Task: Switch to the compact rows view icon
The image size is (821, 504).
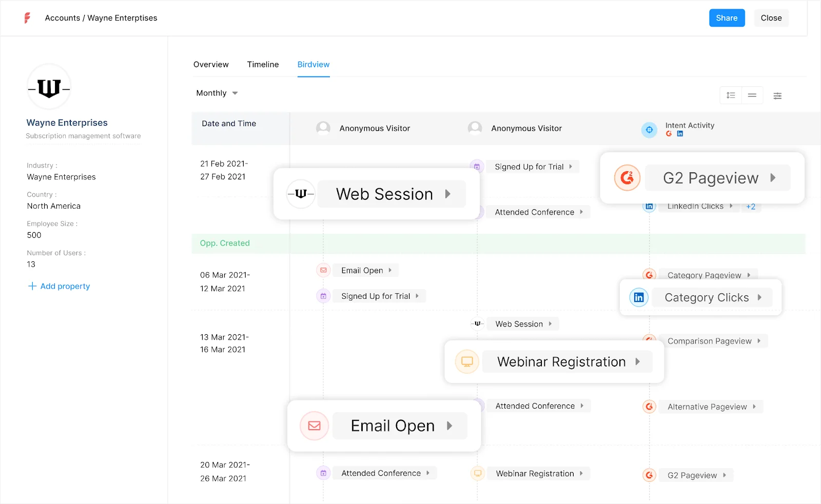Action: tap(752, 95)
